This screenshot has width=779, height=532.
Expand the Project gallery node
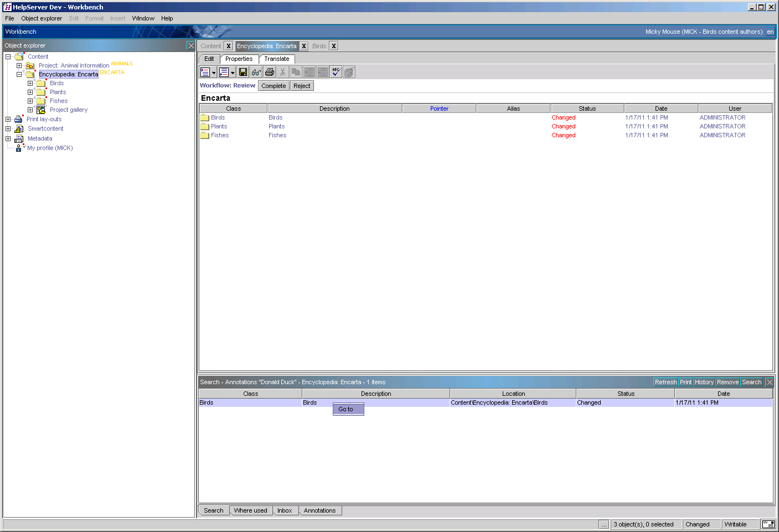click(30, 110)
